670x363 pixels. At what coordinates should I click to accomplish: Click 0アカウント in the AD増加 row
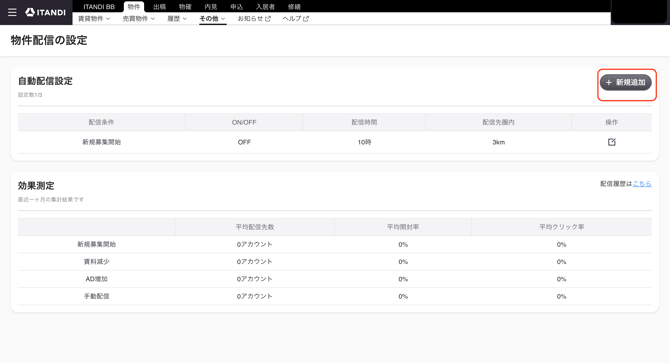(x=255, y=279)
